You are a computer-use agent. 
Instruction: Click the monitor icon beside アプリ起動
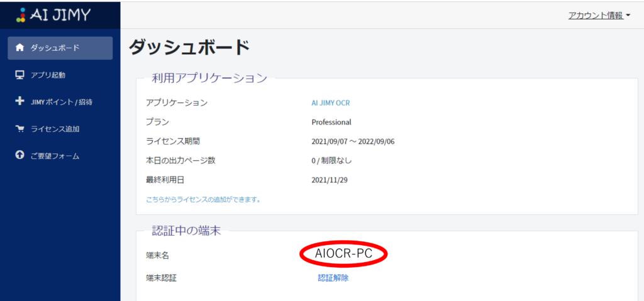click(19, 75)
